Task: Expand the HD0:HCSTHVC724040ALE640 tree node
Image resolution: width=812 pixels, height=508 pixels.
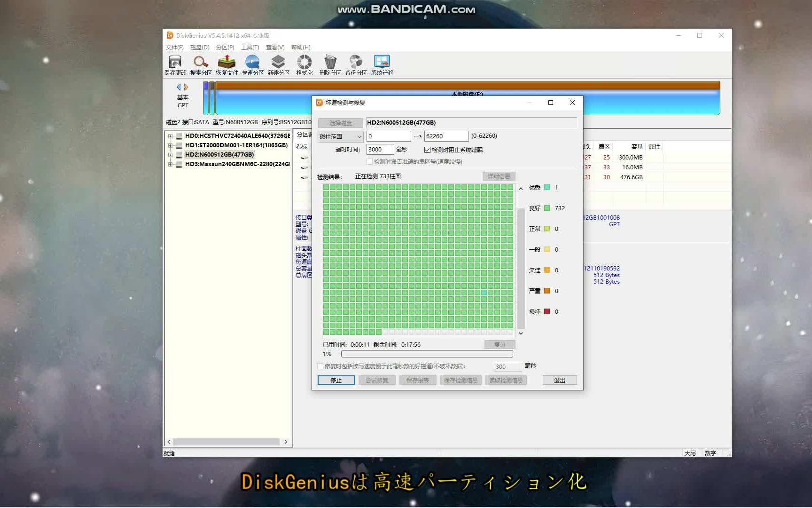Action: pos(170,136)
